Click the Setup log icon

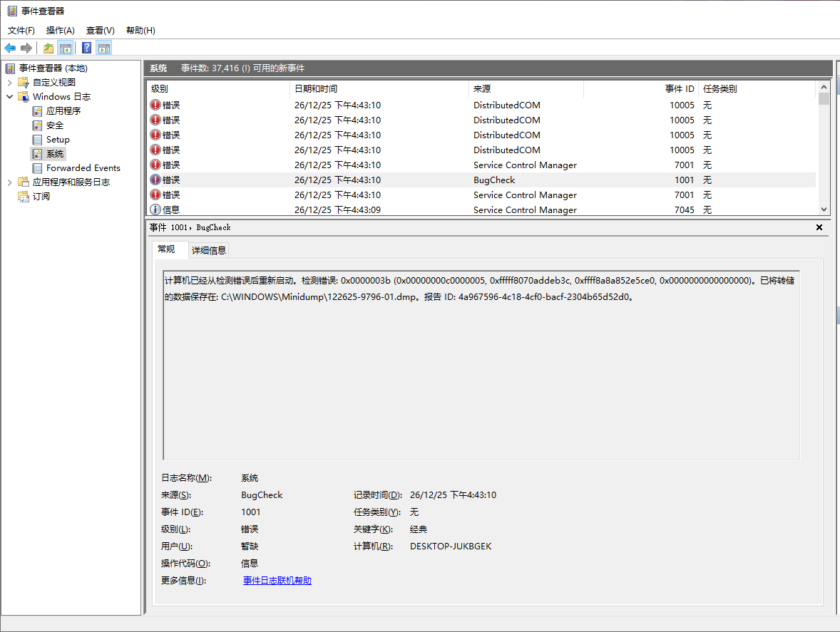coord(37,140)
